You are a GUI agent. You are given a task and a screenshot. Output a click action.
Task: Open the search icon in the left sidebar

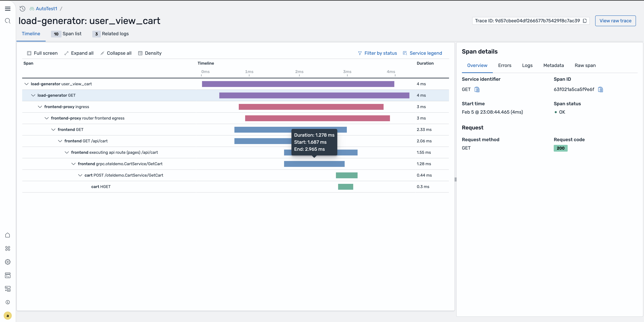[8, 21]
